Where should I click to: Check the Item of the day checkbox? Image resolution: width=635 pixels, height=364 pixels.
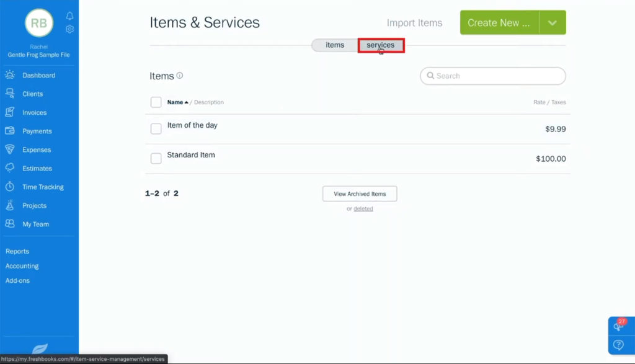[x=156, y=128]
